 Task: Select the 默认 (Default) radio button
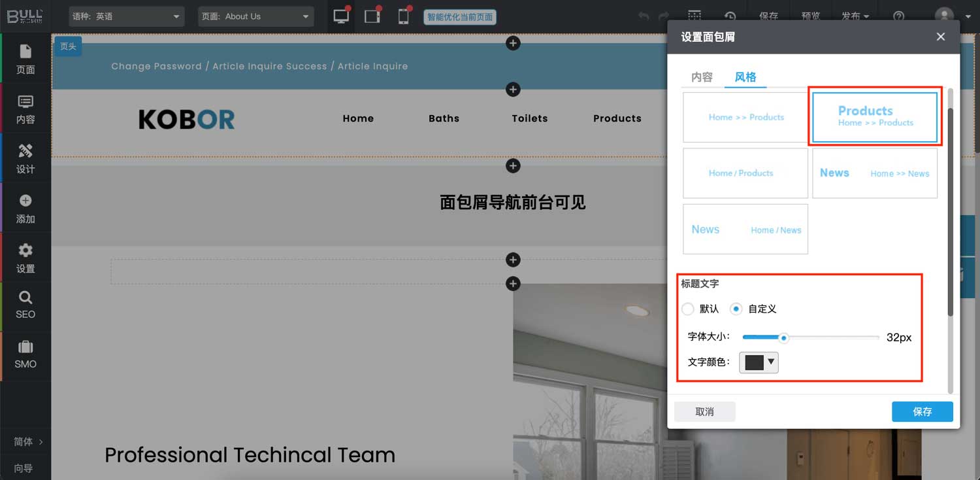point(688,309)
